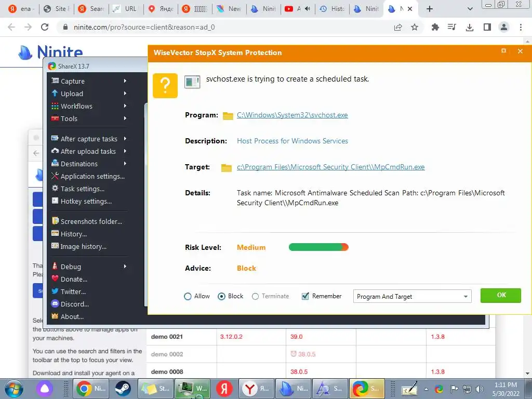The width and height of the screenshot is (532, 399).
Task: Click the Risk Level progress bar
Action: (x=318, y=247)
